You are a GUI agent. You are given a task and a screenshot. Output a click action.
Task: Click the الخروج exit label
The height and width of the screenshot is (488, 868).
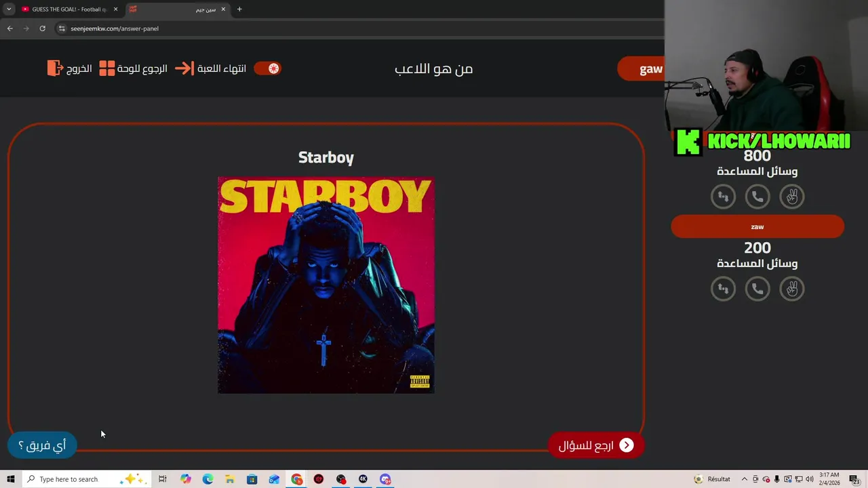79,68
